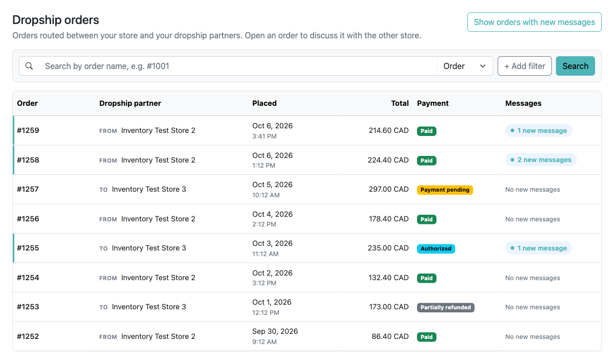Click the Placed column header
The height and width of the screenshot is (364, 614).
point(265,103)
